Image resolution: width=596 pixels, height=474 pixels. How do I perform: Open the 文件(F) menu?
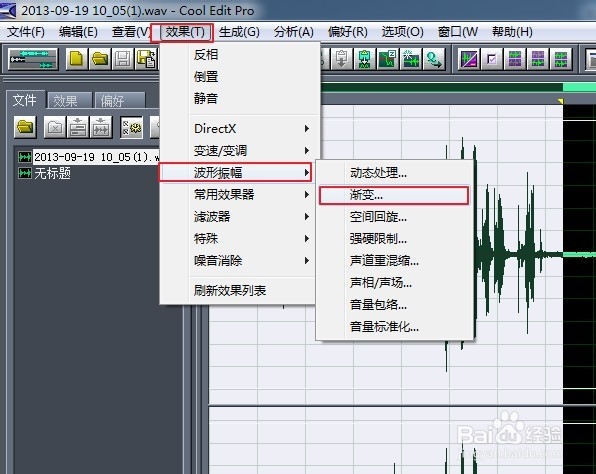point(25,32)
